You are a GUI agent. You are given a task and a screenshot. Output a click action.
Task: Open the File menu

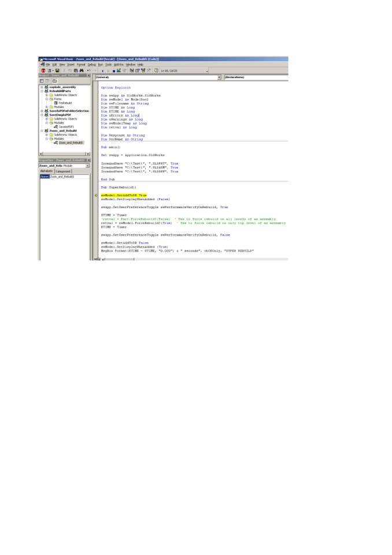[x=48, y=64]
